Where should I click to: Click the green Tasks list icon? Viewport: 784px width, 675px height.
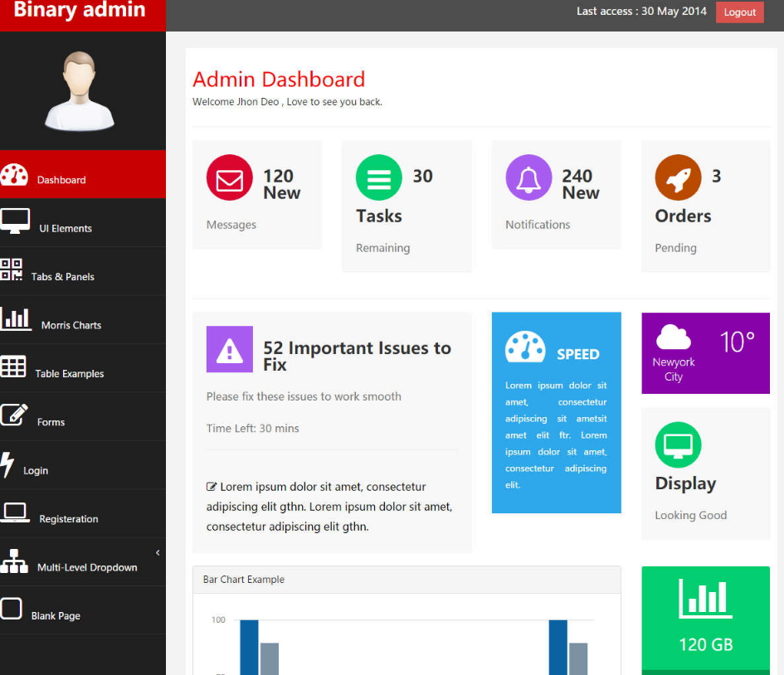tap(378, 178)
